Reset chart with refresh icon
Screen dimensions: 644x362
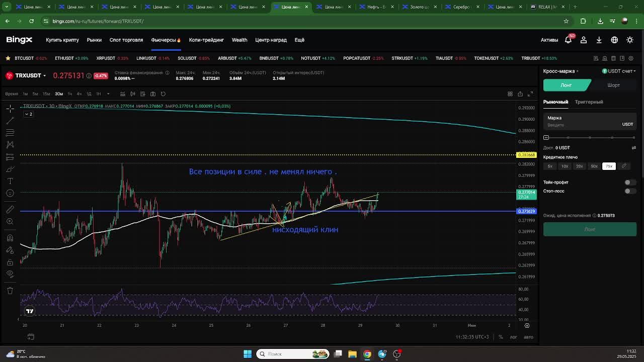coord(163,94)
